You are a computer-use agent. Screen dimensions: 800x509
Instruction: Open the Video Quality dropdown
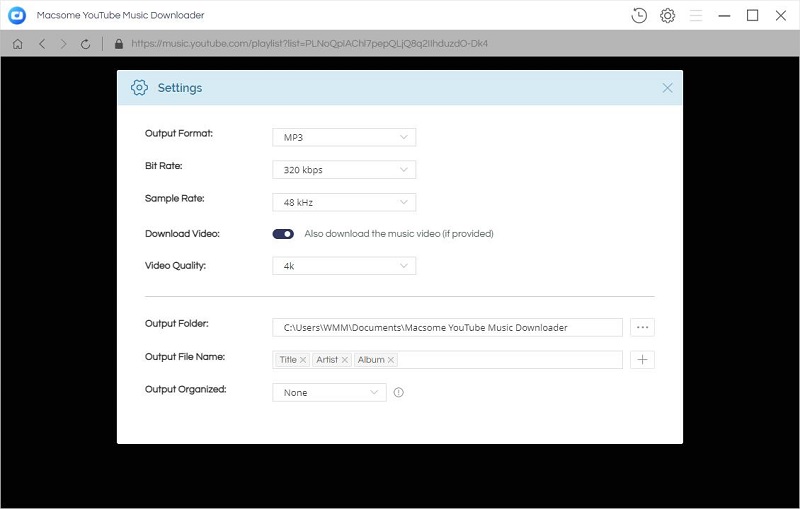click(344, 266)
